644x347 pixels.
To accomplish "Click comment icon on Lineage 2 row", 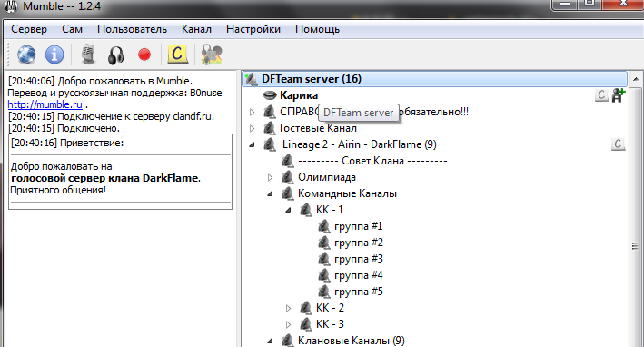I will 619,144.
